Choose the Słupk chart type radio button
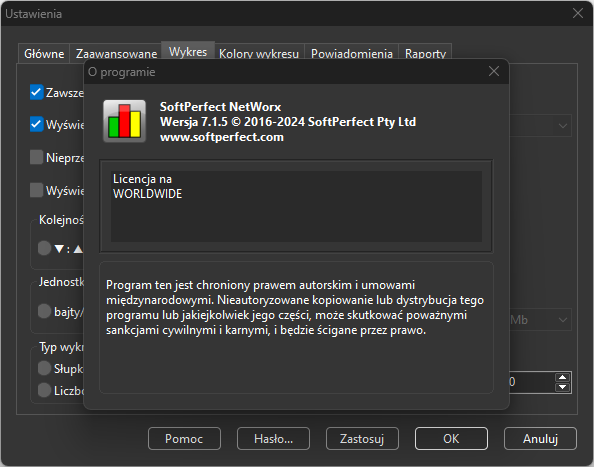The height and width of the screenshot is (467, 594). tap(44, 368)
